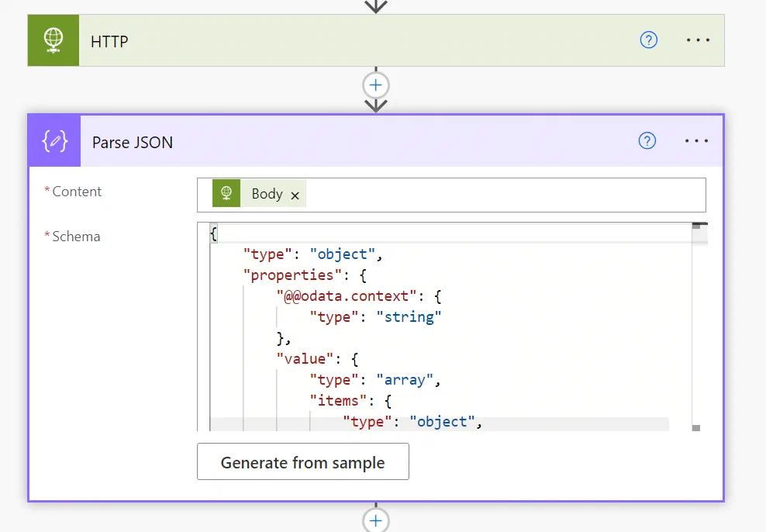
Task: Open the HTTP action ellipsis menu
Action: [x=698, y=40]
